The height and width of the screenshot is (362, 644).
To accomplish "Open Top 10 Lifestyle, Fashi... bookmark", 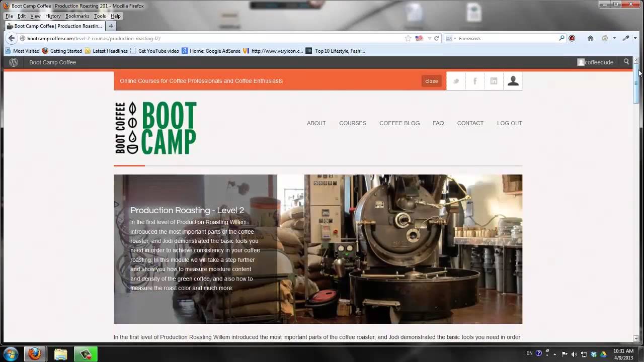I will pos(336,51).
